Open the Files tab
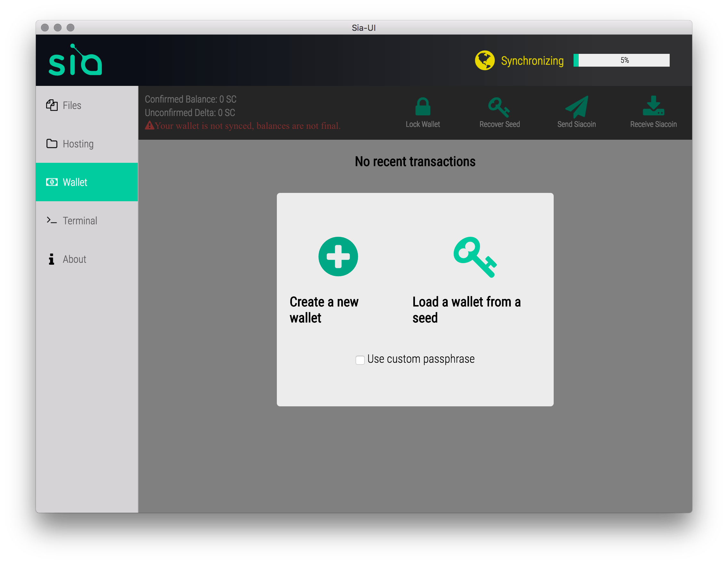The width and height of the screenshot is (728, 564). [x=87, y=105]
